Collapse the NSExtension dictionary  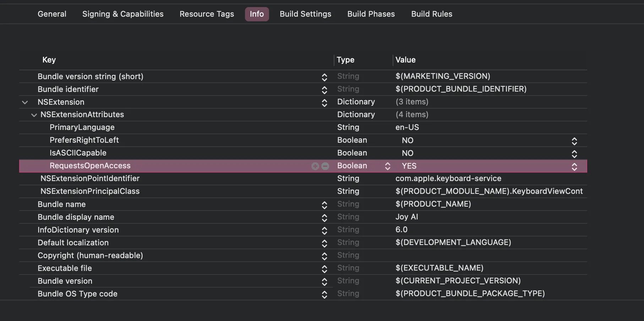tap(25, 102)
